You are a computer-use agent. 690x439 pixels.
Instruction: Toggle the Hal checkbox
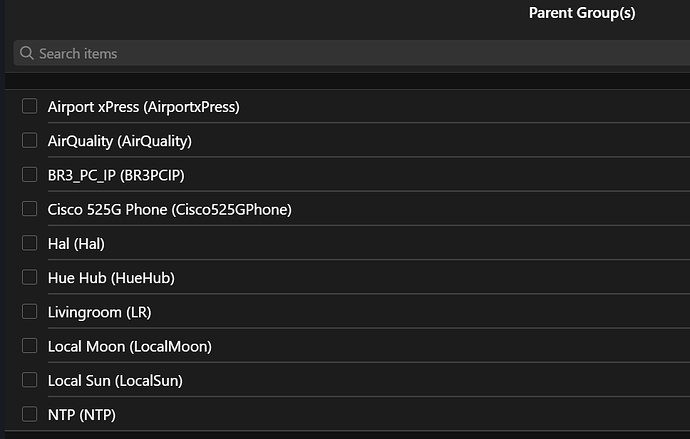click(x=30, y=243)
